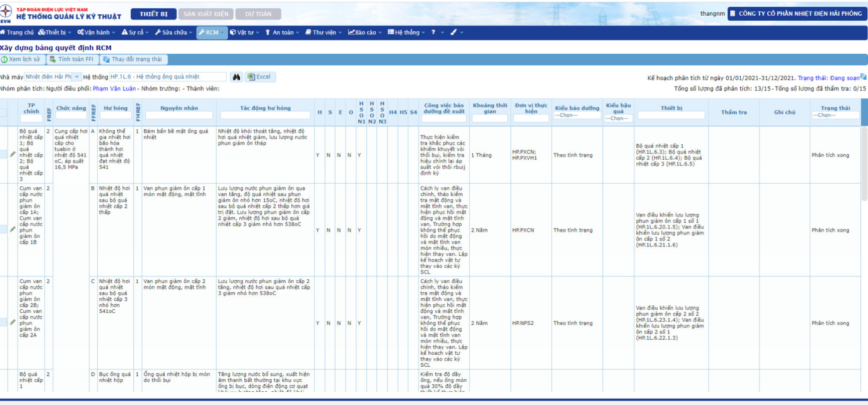Screen dimensions: 868x405
Task: Click the 'Xây dựng bảng quyết định RCM' title
Action: point(56,48)
